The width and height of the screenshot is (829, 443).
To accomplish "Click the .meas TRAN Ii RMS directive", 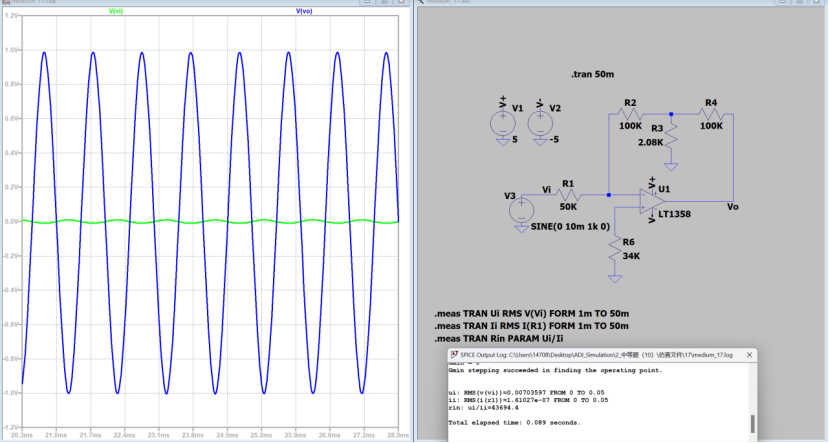I will point(531,326).
